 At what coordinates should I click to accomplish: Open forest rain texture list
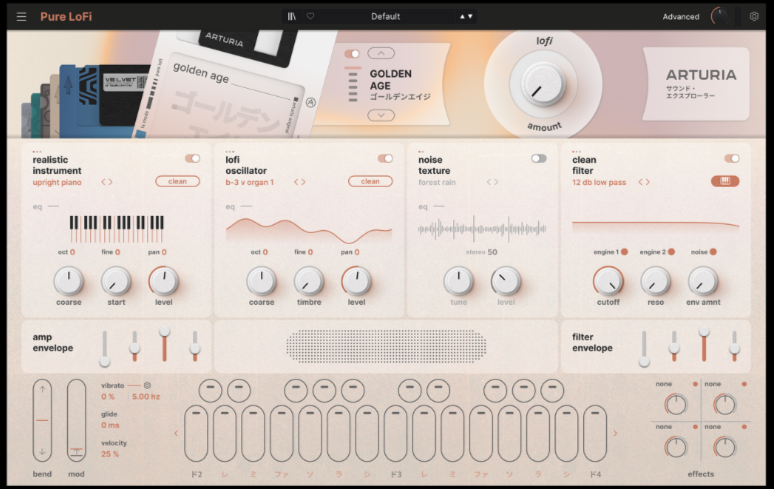437,183
